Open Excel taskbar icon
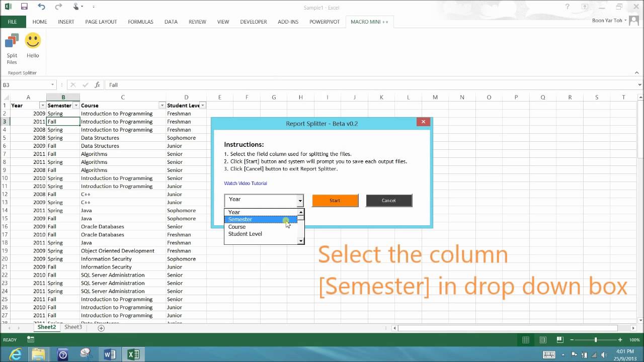Viewport: 644px width, 362px height. pos(133,354)
